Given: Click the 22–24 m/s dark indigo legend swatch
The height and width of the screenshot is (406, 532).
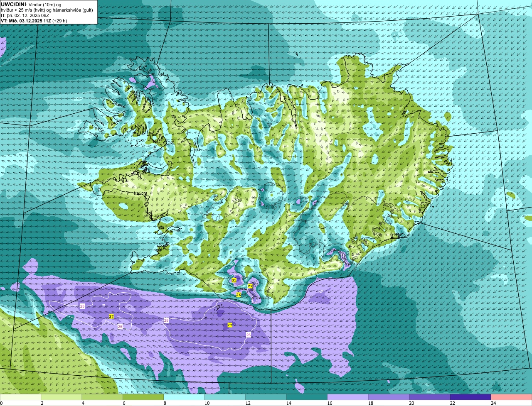Looking at the screenshot, I should pyautogui.click(x=470, y=397).
